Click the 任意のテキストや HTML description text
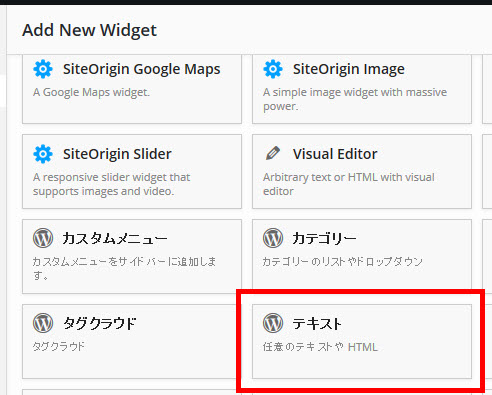Screen dimensions: 492x395 (x=320, y=347)
